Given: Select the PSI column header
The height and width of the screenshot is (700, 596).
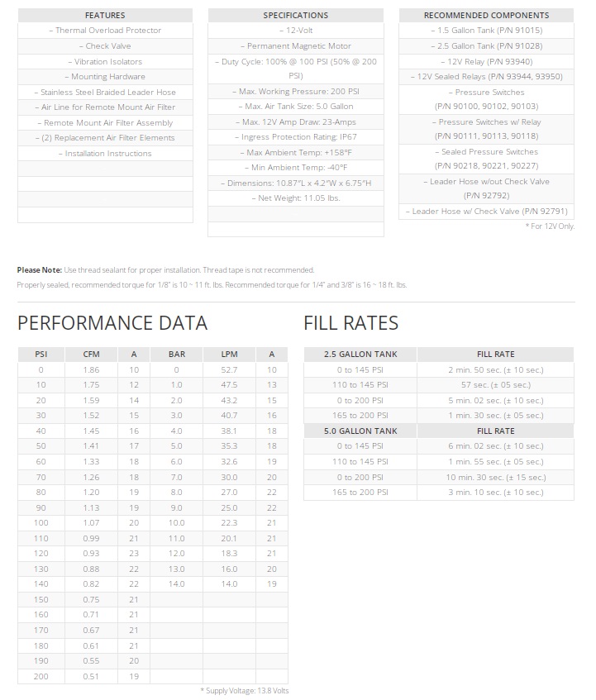Looking at the screenshot, I should tap(41, 355).
